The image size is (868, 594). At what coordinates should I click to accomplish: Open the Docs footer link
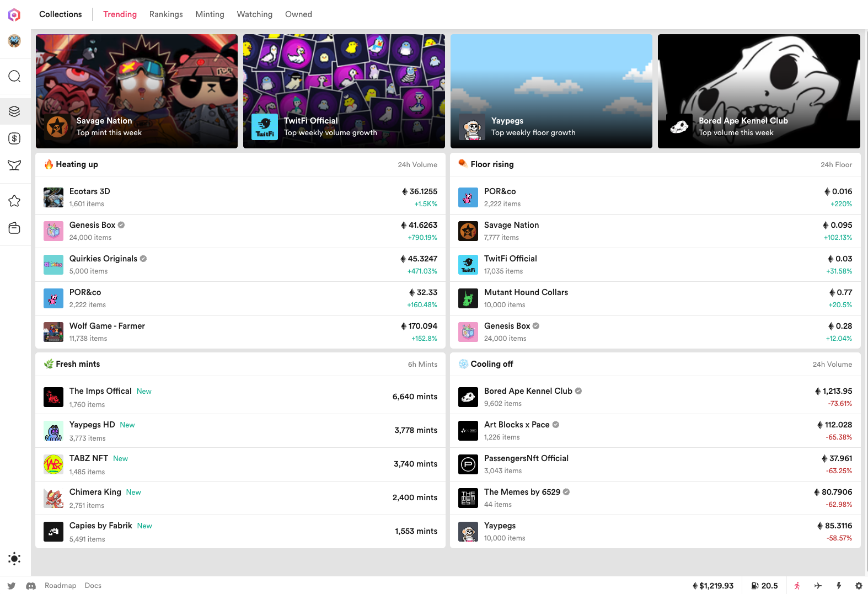tap(93, 586)
